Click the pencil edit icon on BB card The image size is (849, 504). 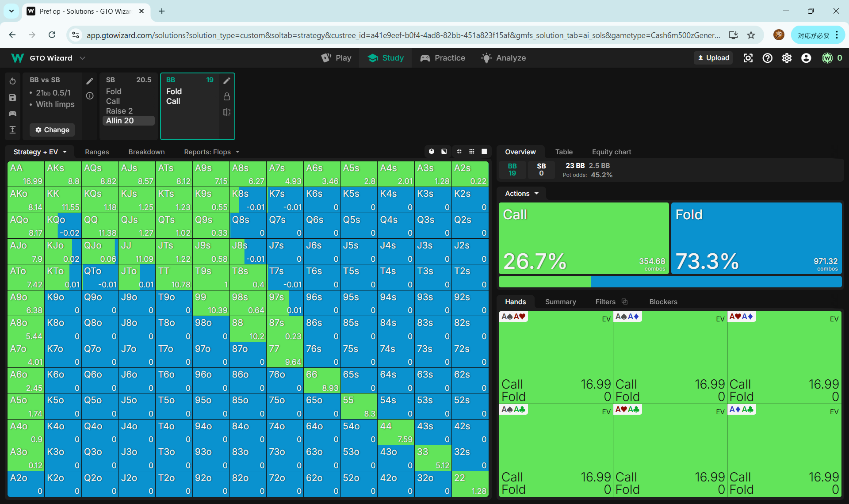[227, 80]
